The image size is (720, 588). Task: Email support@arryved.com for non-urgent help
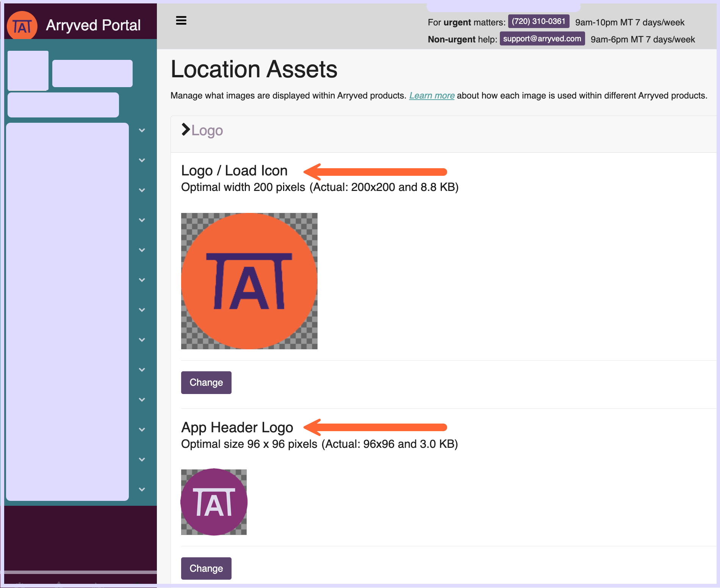pyautogui.click(x=542, y=39)
